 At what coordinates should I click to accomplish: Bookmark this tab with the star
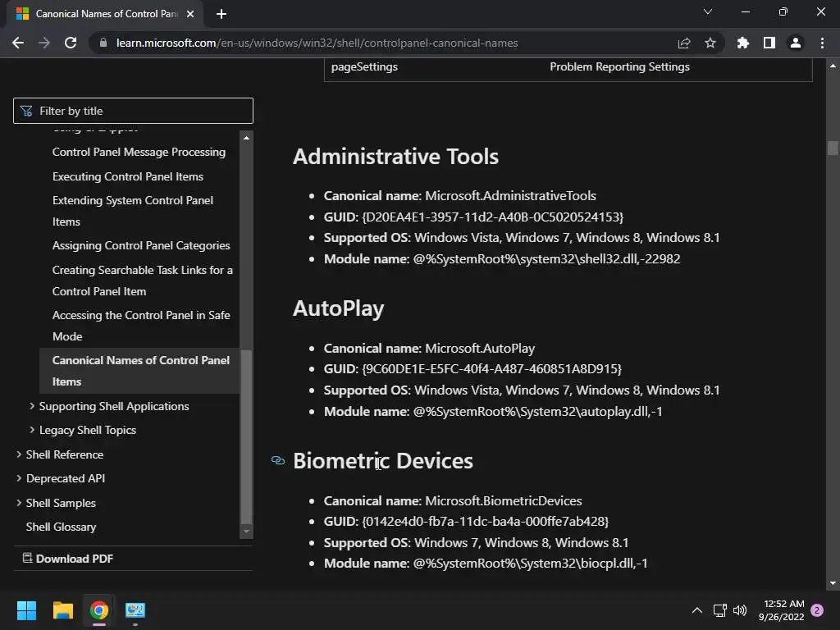coord(710,43)
